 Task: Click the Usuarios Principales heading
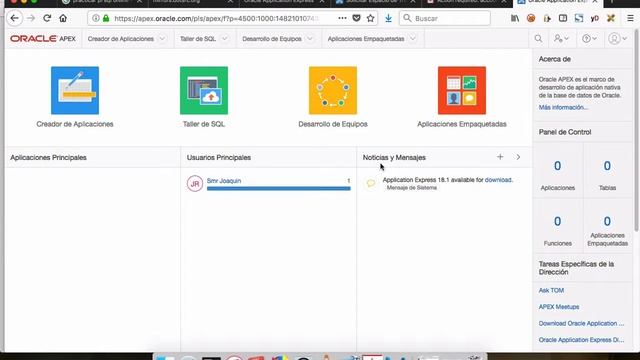point(219,158)
